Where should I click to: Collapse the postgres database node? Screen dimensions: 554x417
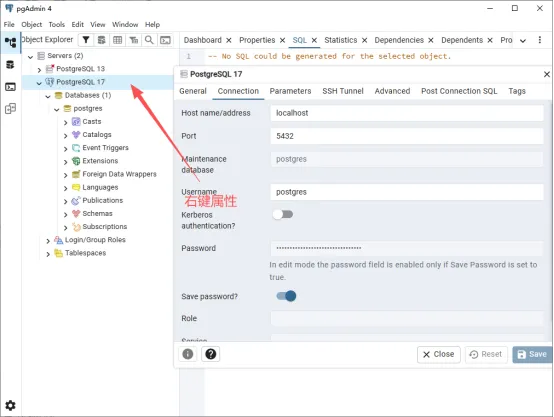pyautogui.click(x=57, y=110)
